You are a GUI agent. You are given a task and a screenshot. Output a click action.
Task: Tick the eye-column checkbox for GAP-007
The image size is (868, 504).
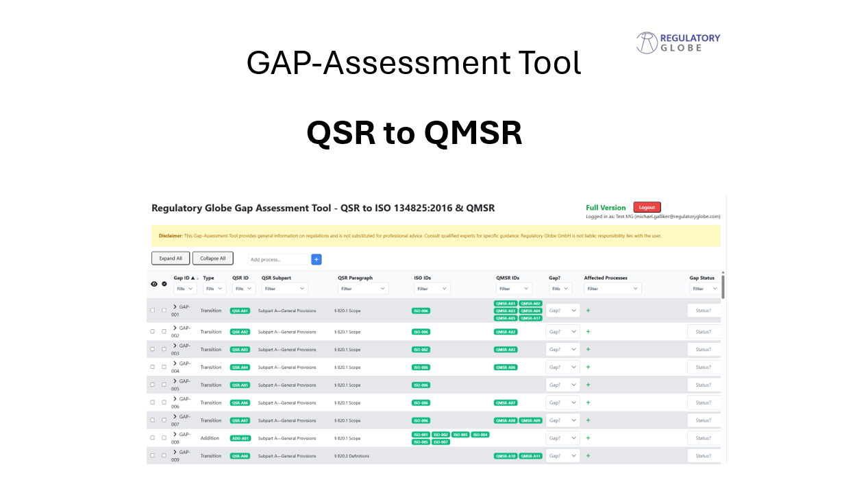(x=153, y=420)
